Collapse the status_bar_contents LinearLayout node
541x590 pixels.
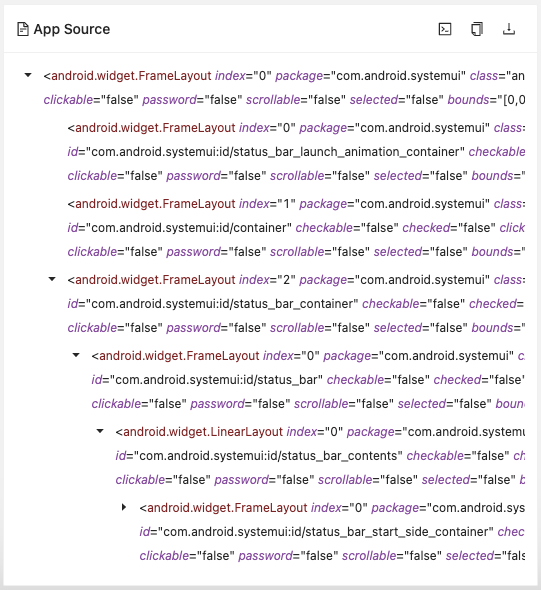[100, 431]
